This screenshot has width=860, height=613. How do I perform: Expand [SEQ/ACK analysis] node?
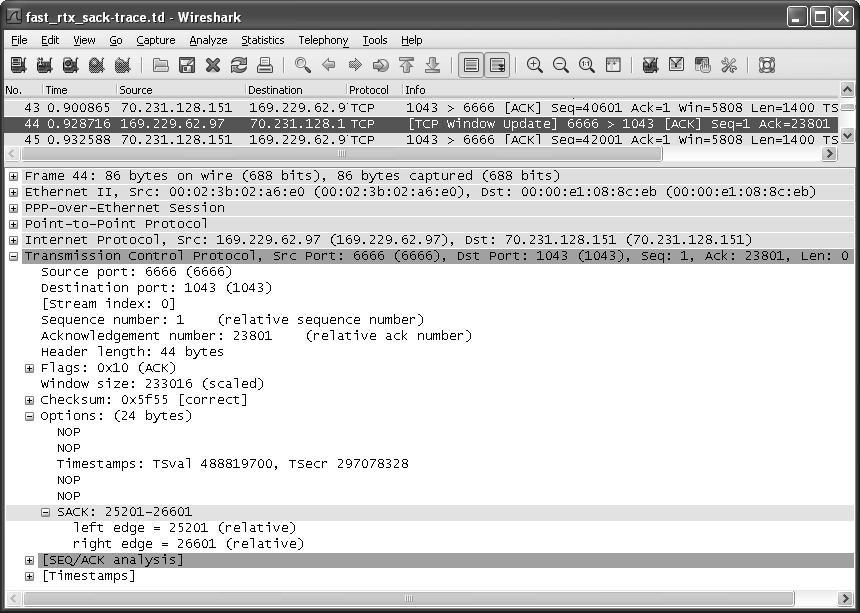(30, 560)
